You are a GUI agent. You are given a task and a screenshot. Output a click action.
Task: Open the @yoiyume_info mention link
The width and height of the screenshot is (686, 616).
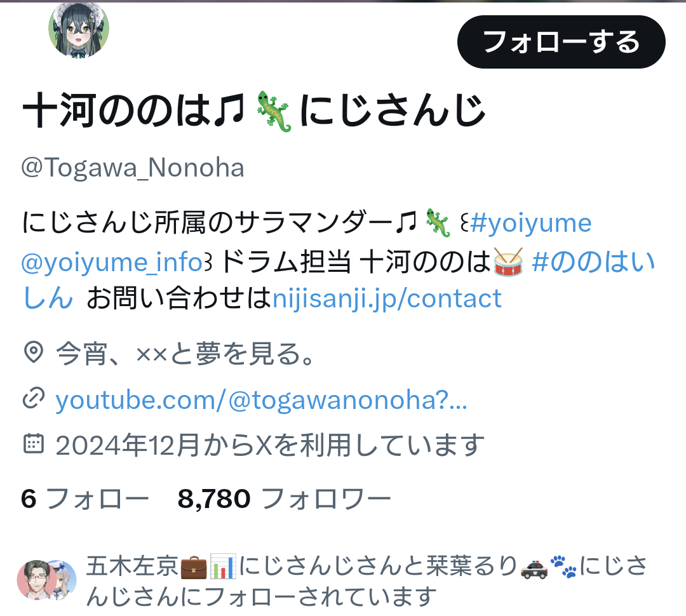tap(112, 262)
